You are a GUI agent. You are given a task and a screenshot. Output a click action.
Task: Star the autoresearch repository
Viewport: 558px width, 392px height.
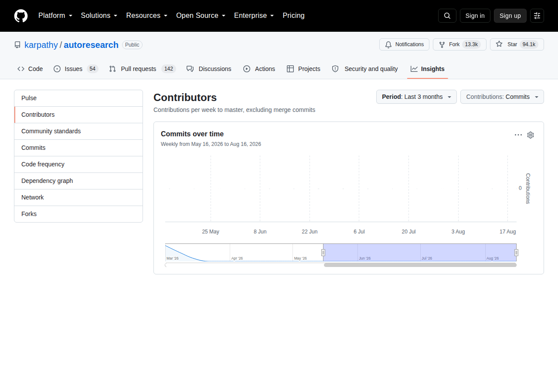pos(517,44)
